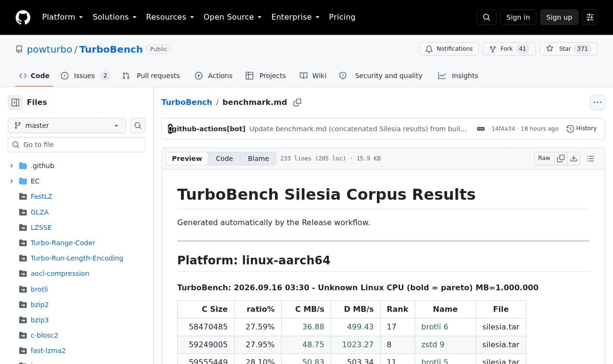Open the Pull requests tab
This screenshot has width=613, height=364.
click(151, 76)
